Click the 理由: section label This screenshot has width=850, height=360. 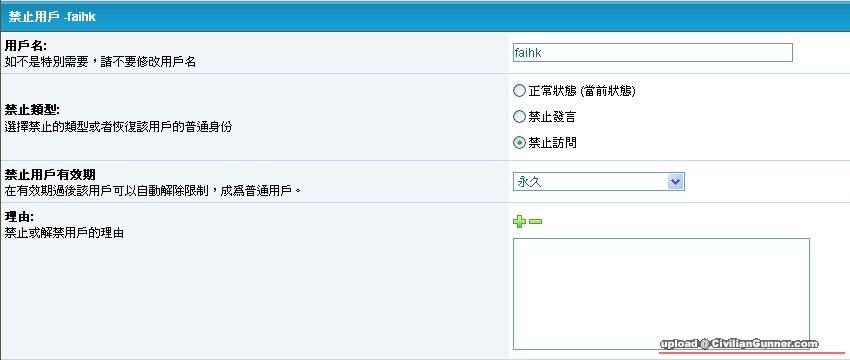pos(19,217)
